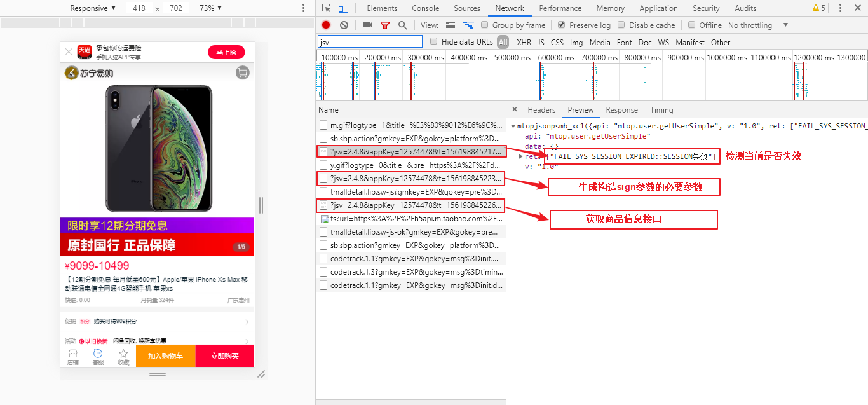Image resolution: width=868 pixels, height=405 pixels.
Task: Open the request Timing tab
Action: (661, 110)
